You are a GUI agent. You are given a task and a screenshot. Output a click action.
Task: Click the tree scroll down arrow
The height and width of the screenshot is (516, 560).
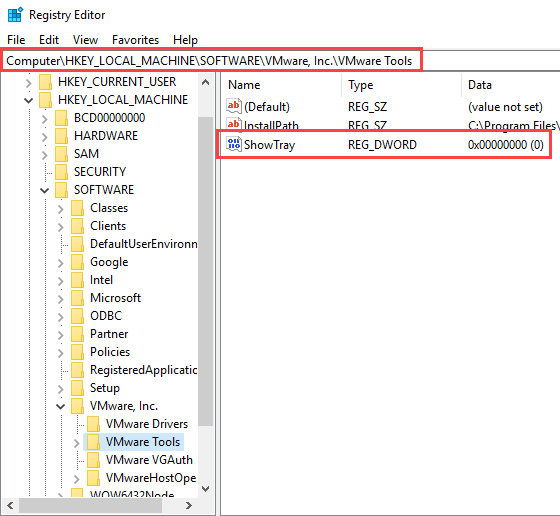(205, 488)
